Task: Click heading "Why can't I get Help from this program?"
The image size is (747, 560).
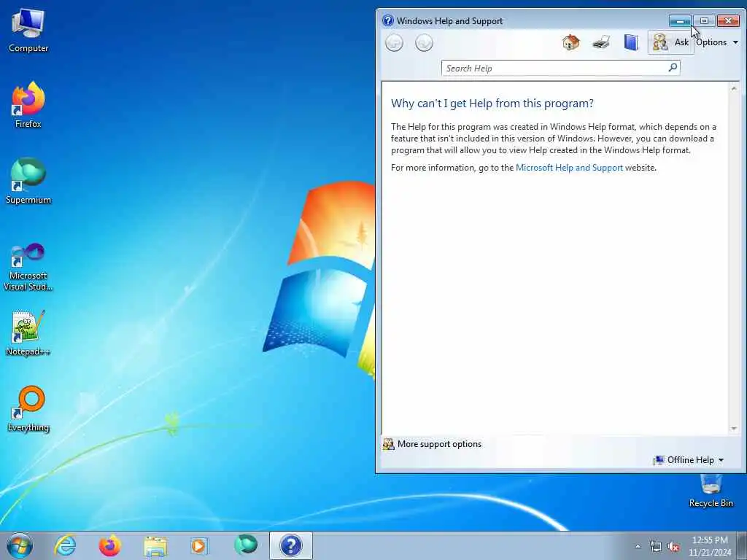Action: [492, 104]
